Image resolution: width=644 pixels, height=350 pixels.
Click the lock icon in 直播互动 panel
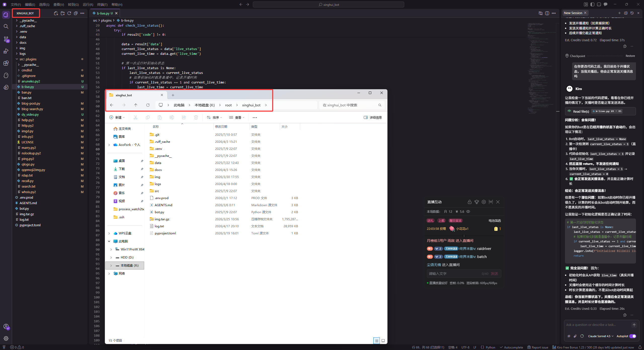(x=469, y=202)
